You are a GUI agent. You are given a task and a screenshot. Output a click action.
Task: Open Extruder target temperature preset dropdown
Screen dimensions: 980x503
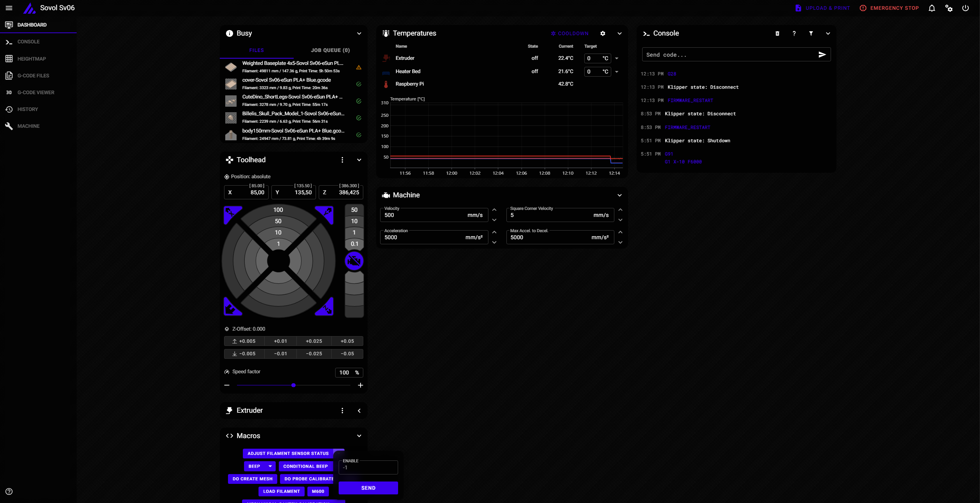coord(617,59)
